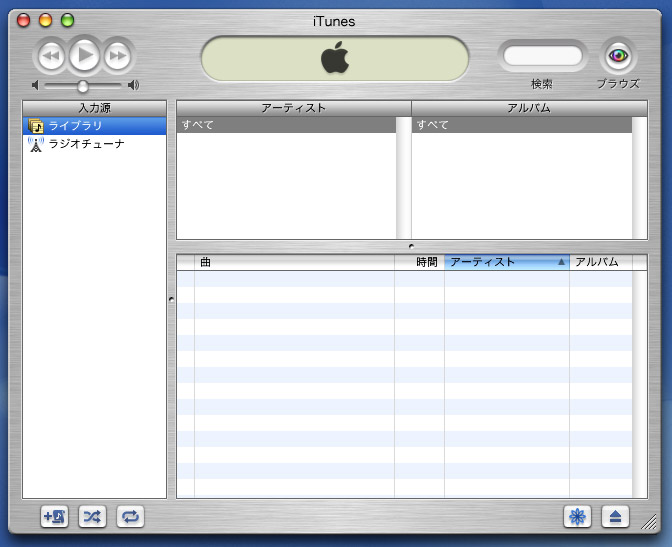The image size is (672, 547).
Task: Sort songs by the 曲 column
Action: click(294, 262)
